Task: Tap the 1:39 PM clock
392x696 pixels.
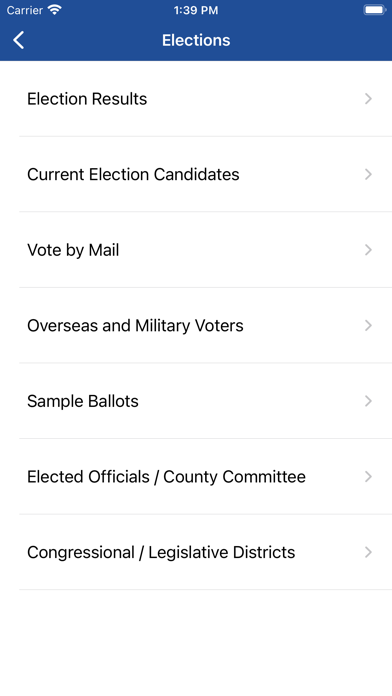Action: click(196, 10)
